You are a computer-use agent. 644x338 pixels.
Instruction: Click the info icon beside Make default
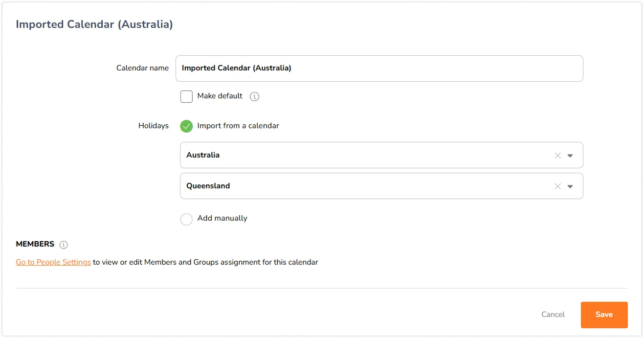coord(254,96)
